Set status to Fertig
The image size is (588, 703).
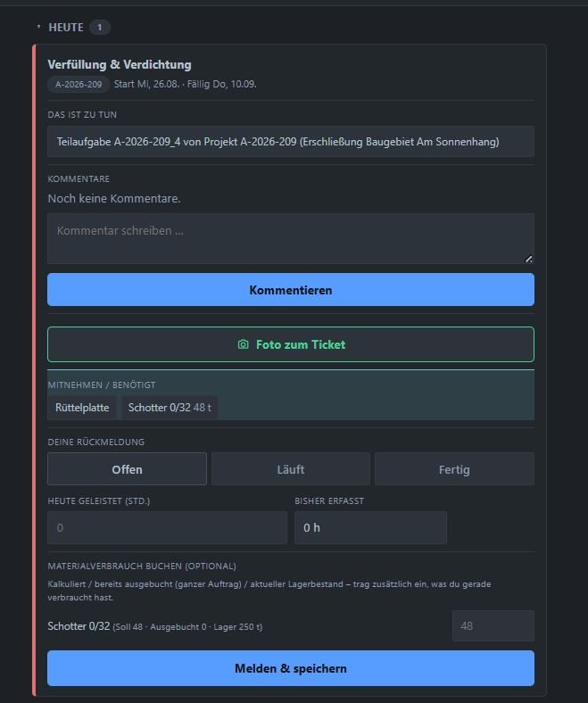pyautogui.click(x=454, y=469)
